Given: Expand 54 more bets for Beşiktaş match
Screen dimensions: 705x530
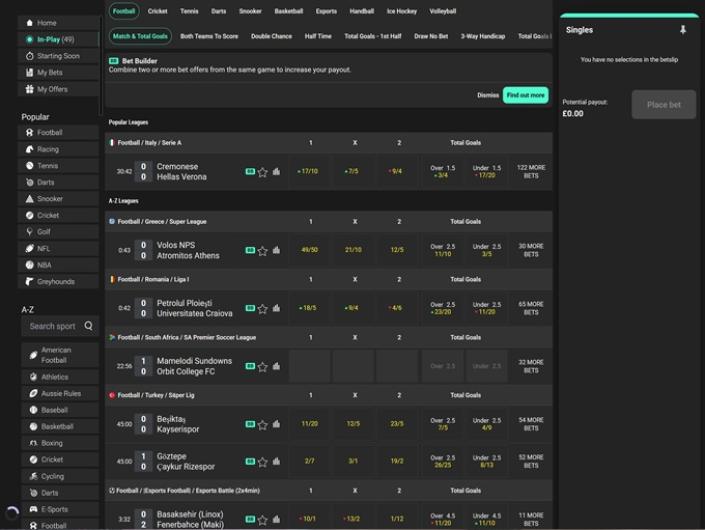Looking at the screenshot, I should 530,424.
